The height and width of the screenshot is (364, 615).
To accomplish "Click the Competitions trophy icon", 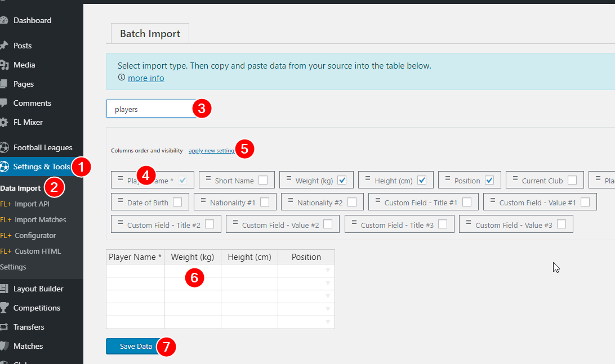I will pos(4,308).
